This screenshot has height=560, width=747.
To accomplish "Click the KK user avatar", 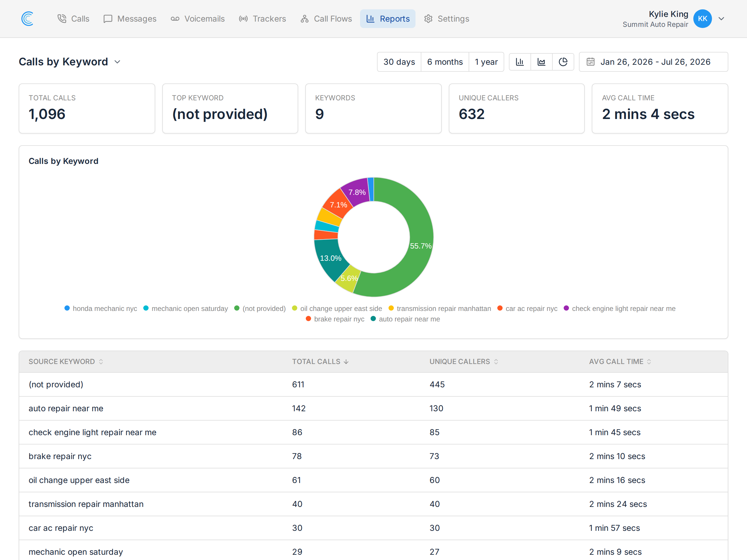I will tap(702, 19).
